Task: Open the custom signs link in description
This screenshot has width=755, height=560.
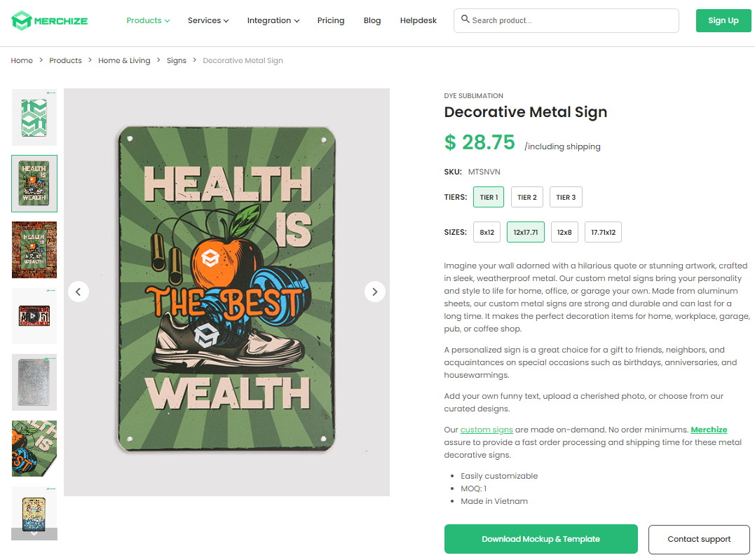Action: 486,430
